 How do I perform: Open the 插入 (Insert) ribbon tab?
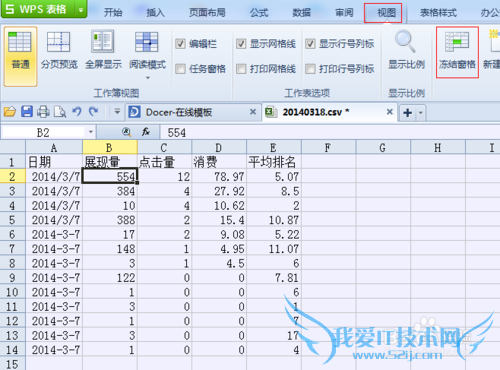click(x=155, y=13)
